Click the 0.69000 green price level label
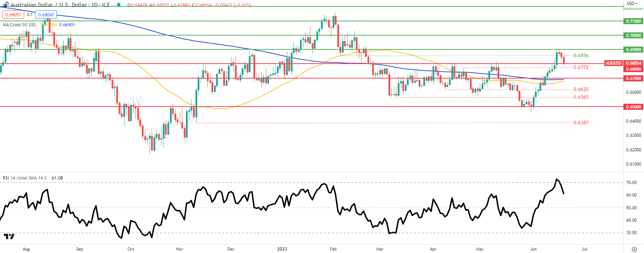Viewport: 644px width, 253px height. [x=634, y=50]
